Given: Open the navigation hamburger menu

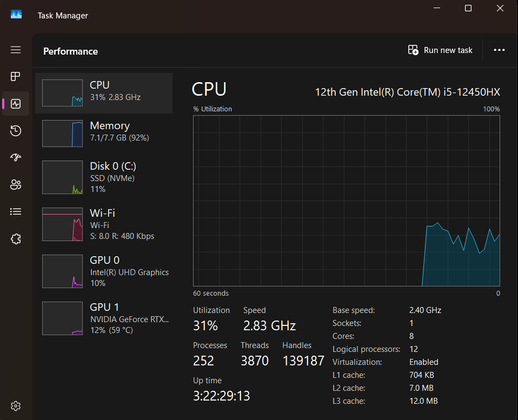Looking at the screenshot, I should 16,50.
